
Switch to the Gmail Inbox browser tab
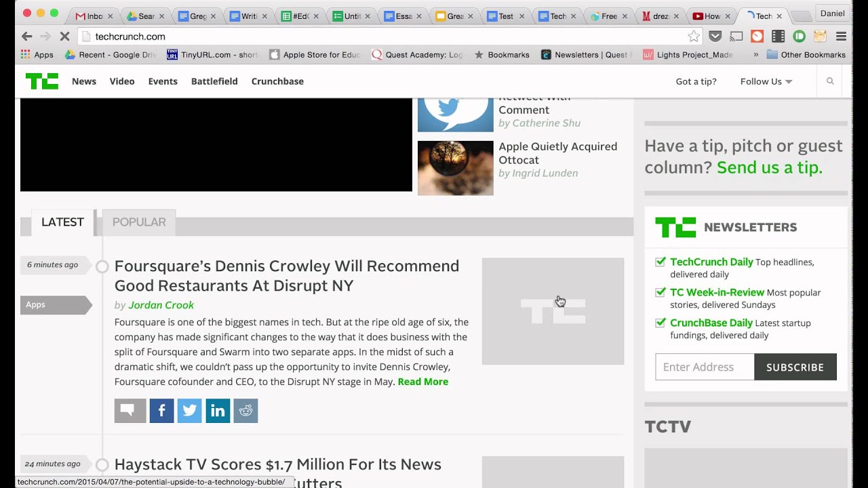tap(94, 16)
